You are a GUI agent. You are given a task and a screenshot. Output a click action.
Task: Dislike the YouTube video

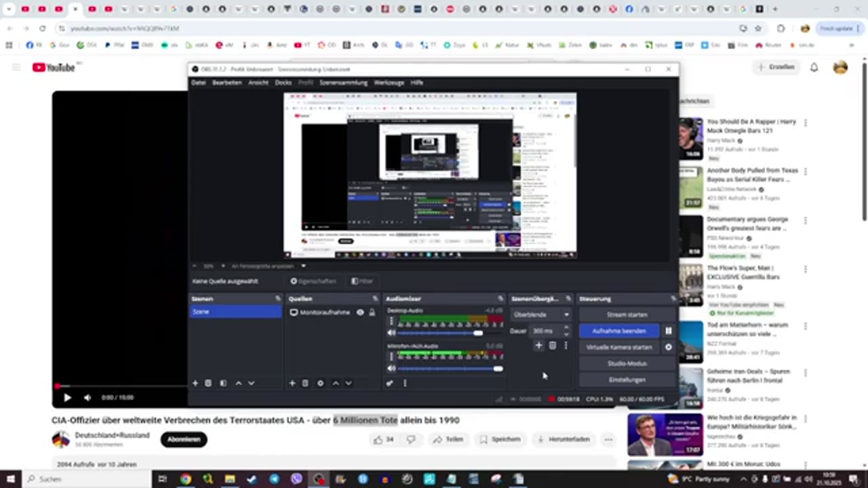(x=410, y=439)
